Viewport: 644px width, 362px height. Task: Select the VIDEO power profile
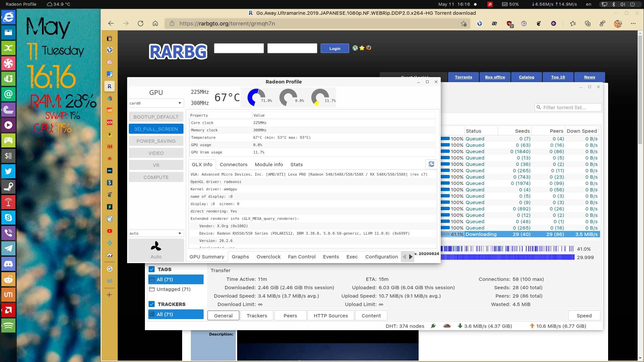(x=156, y=153)
